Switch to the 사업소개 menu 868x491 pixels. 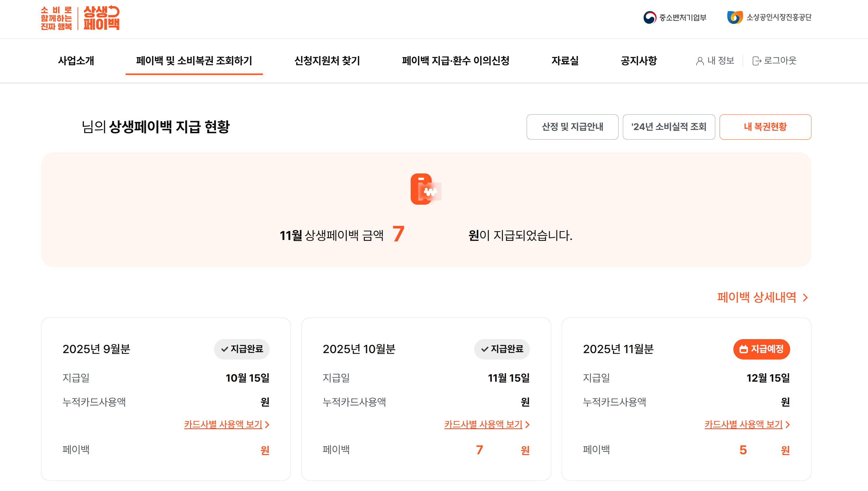coord(76,61)
